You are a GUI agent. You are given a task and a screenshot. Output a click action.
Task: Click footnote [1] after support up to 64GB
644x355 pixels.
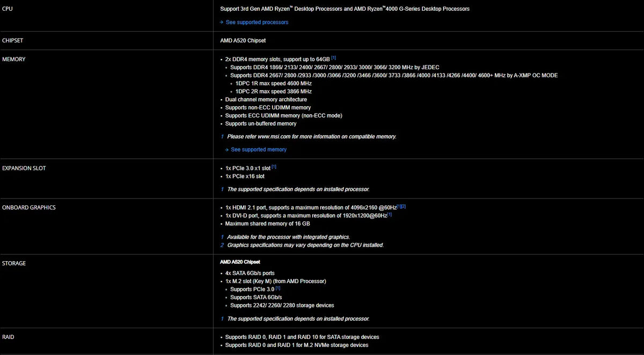pyautogui.click(x=333, y=57)
